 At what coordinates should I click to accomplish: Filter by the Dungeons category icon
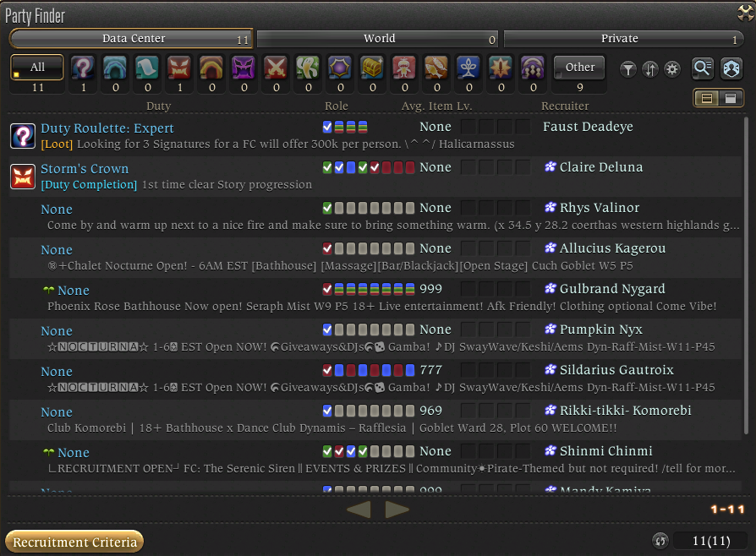pyautogui.click(x=115, y=68)
